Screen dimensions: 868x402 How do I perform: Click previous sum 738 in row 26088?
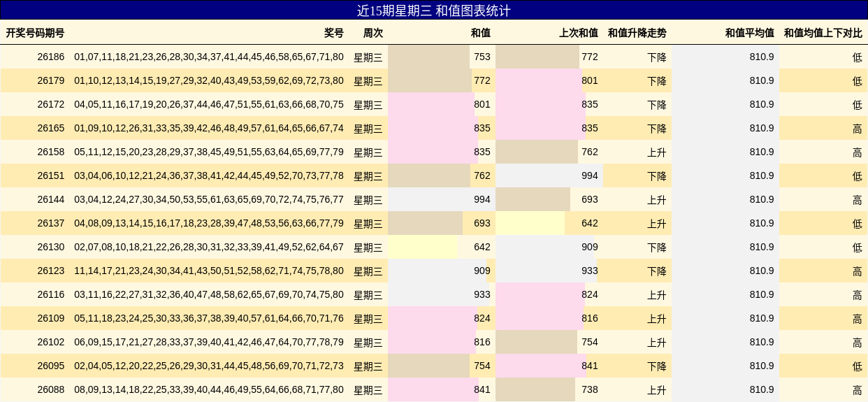(x=590, y=389)
